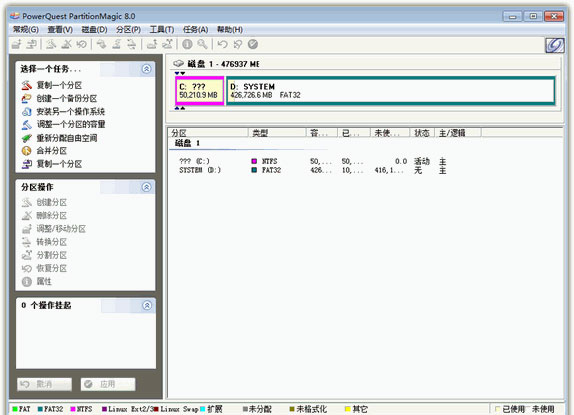Click the undo arrow icon in top toolbar
574x415 pixels.
(222, 44)
